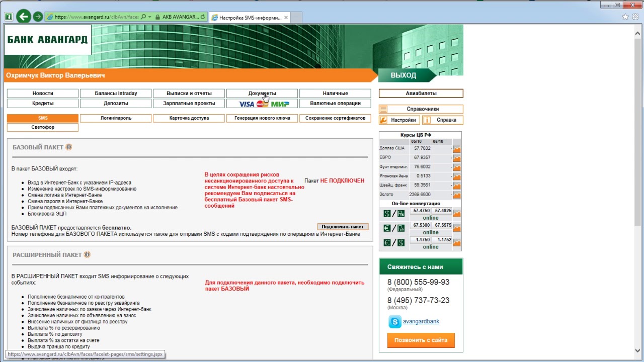Close the Настройка SMS-информи... tab

286,17
